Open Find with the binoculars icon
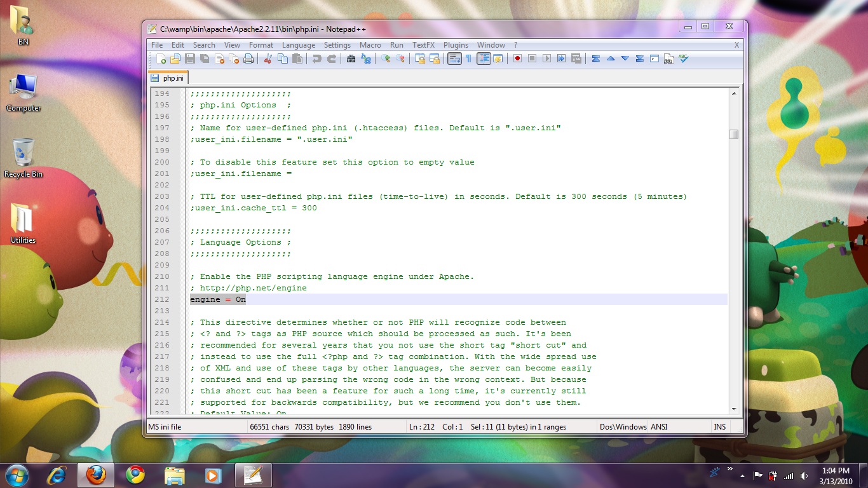This screenshot has width=868, height=488. click(351, 58)
